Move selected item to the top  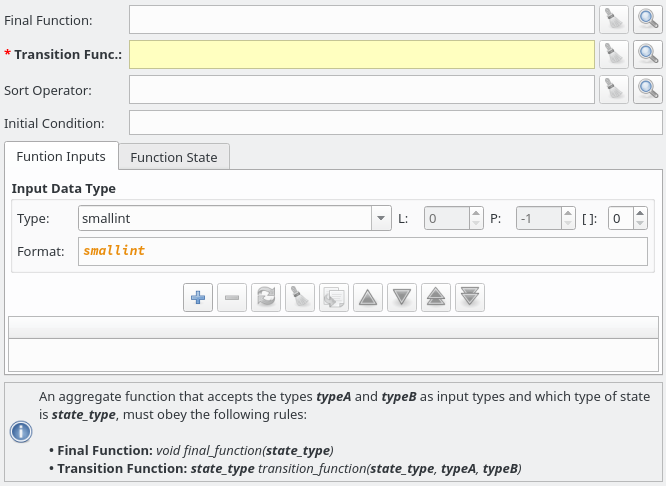tap(436, 297)
